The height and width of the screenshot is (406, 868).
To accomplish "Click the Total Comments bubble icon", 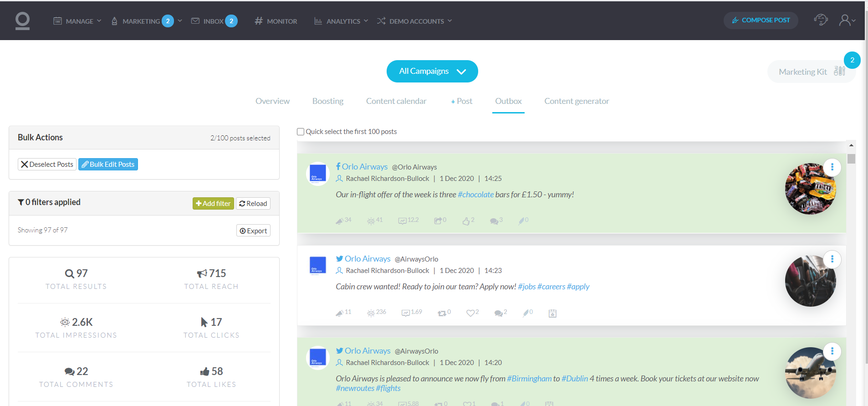I will (70, 372).
